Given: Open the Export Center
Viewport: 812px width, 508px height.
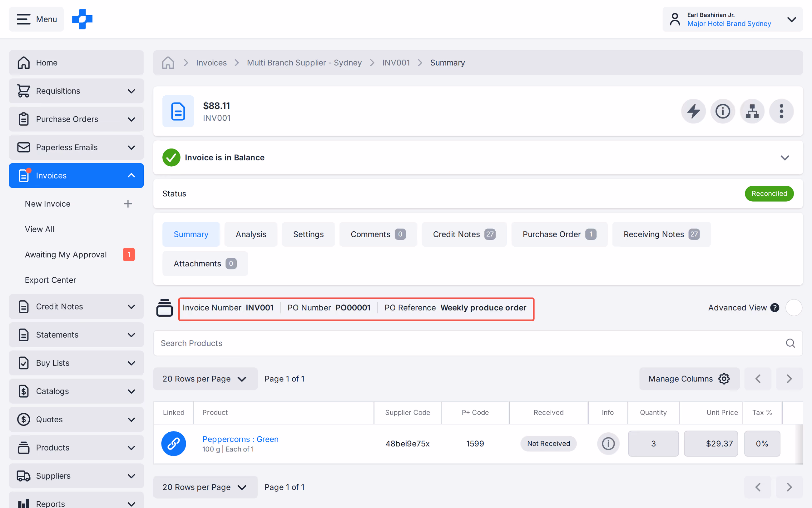Looking at the screenshot, I should (50, 280).
